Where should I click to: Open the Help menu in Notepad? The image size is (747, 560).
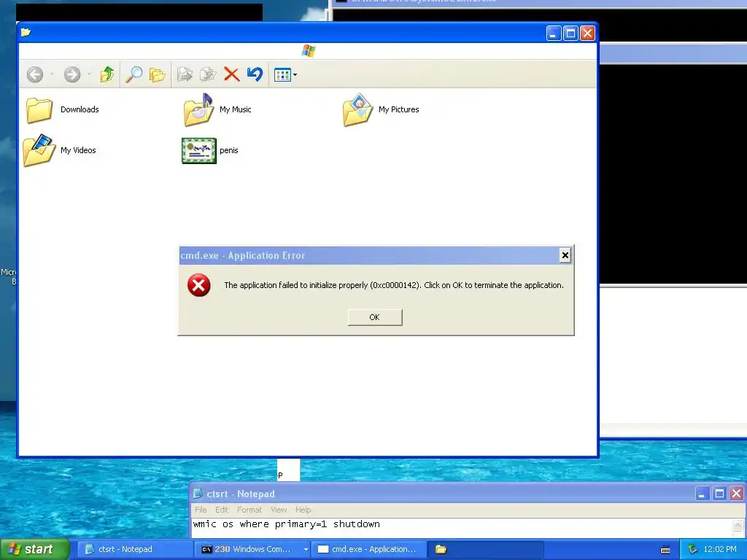coord(303,510)
